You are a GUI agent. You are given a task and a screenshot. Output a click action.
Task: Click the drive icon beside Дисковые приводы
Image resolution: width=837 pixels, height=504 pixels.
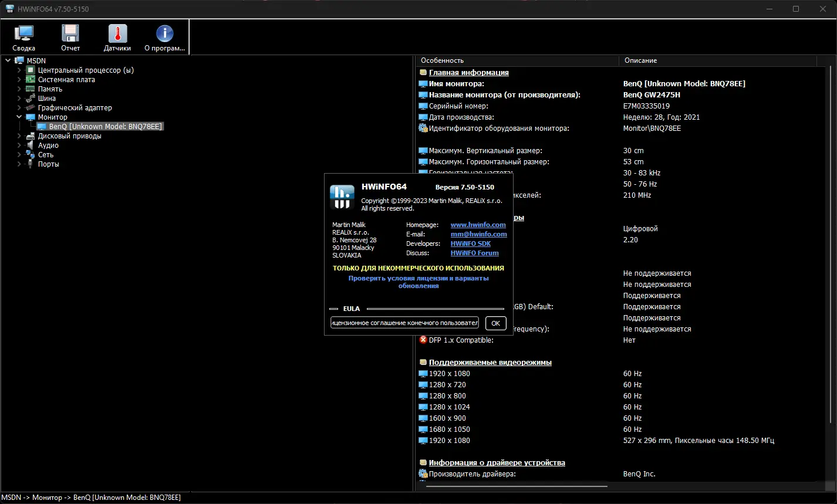point(31,136)
